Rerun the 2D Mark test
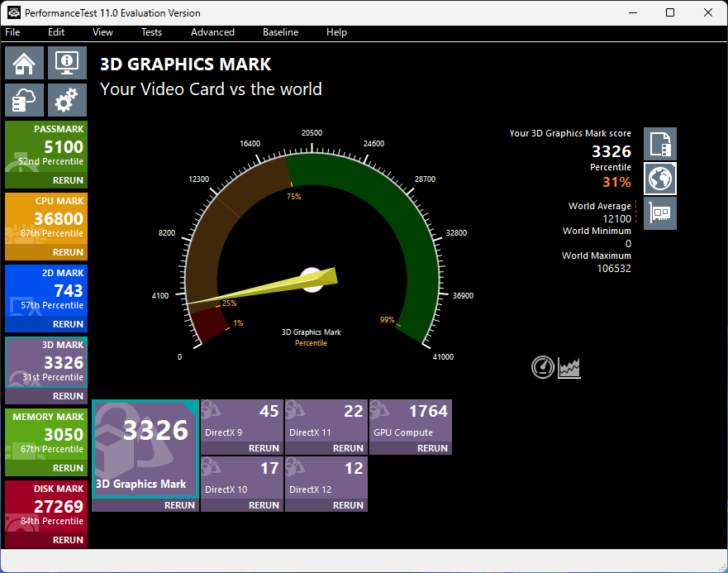Image resolution: width=728 pixels, height=573 pixels. [68, 324]
